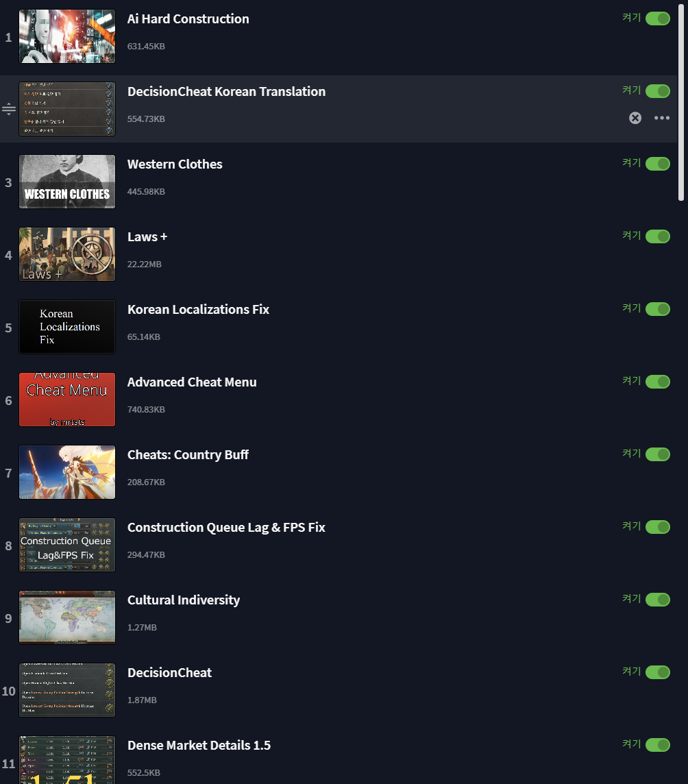Click the 740.83KB size label
688x784 pixels.
click(x=146, y=409)
